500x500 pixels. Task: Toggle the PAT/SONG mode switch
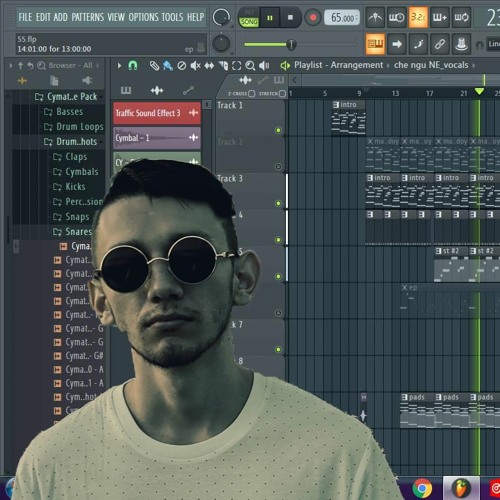[249, 18]
